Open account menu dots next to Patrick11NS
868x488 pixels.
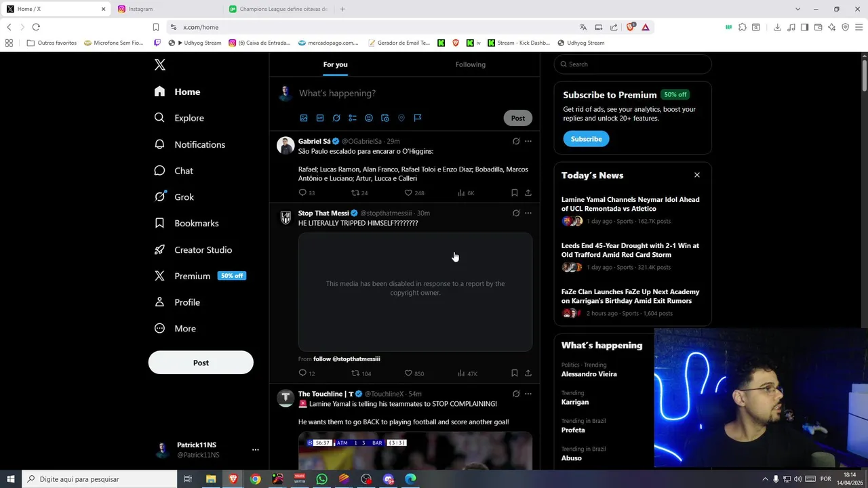[256, 449]
